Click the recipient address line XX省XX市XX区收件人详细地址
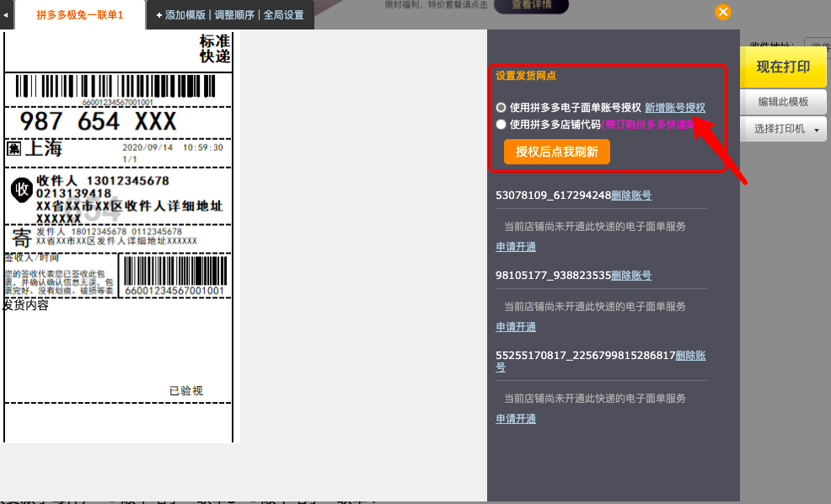 pyautogui.click(x=129, y=206)
